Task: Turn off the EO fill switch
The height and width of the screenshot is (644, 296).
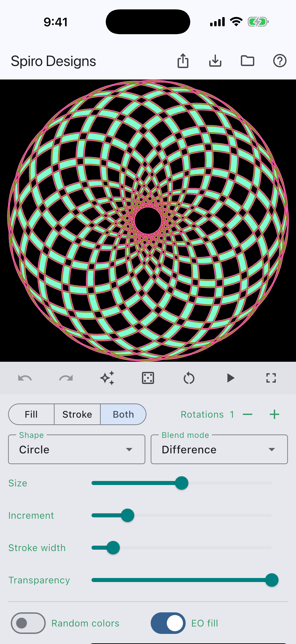Action: tap(168, 623)
